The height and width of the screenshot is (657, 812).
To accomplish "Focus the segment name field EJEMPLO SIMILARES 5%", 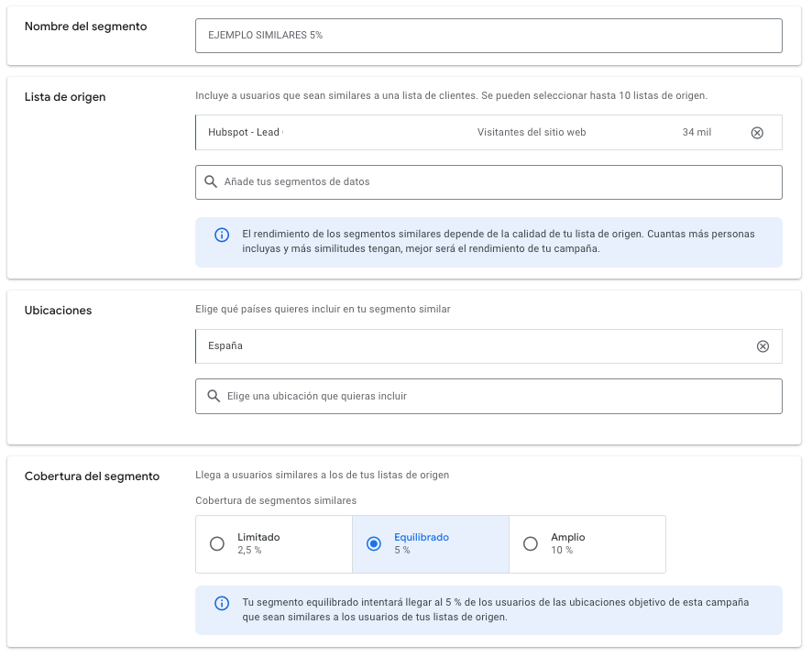I will click(488, 36).
